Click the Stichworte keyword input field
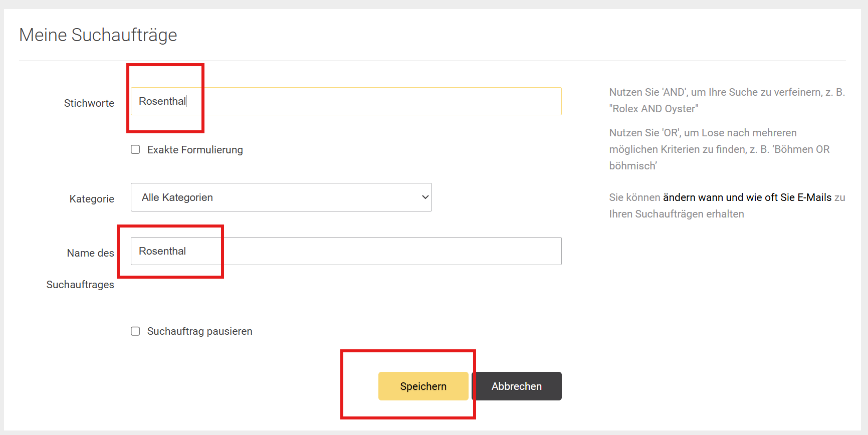 (x=346, y=101)
